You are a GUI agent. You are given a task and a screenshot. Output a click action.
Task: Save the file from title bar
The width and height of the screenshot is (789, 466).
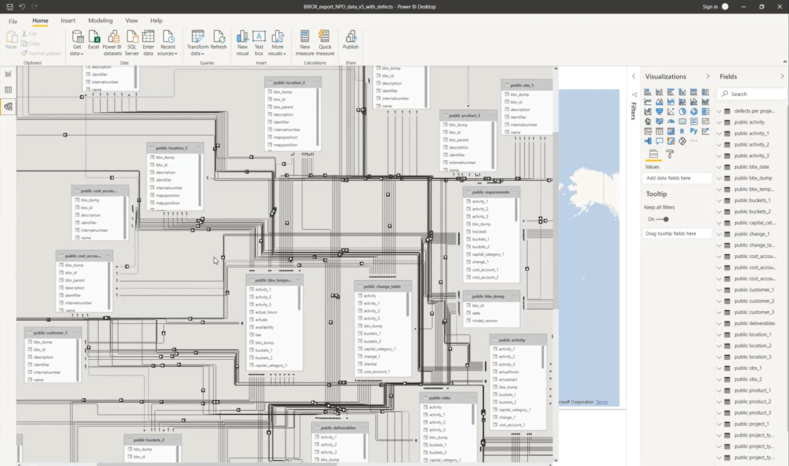click(x=9, y=7)
